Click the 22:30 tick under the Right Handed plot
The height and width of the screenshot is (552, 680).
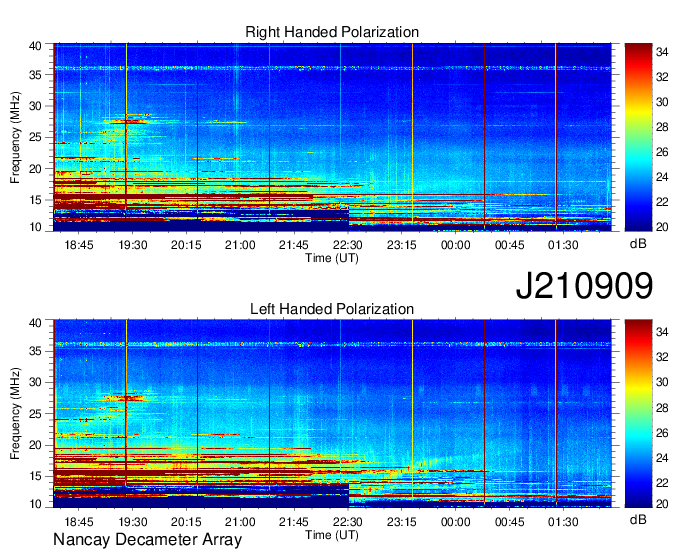tap(347, 245)
